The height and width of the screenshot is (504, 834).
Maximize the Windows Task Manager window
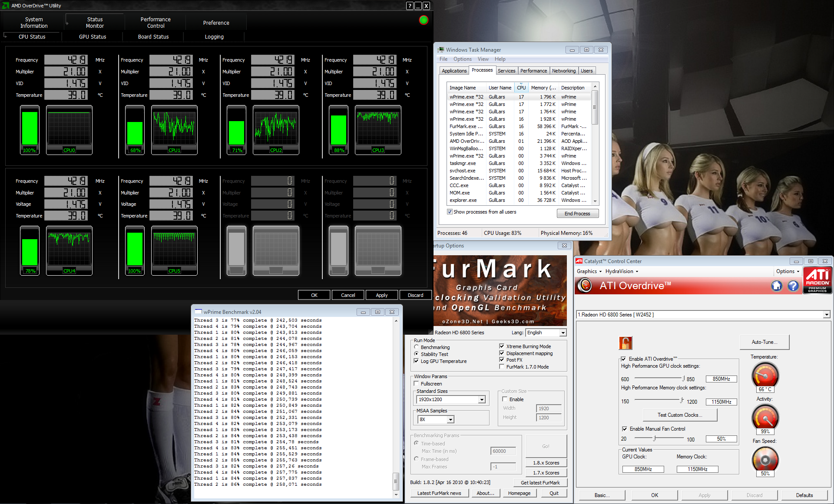click(586, 50)
